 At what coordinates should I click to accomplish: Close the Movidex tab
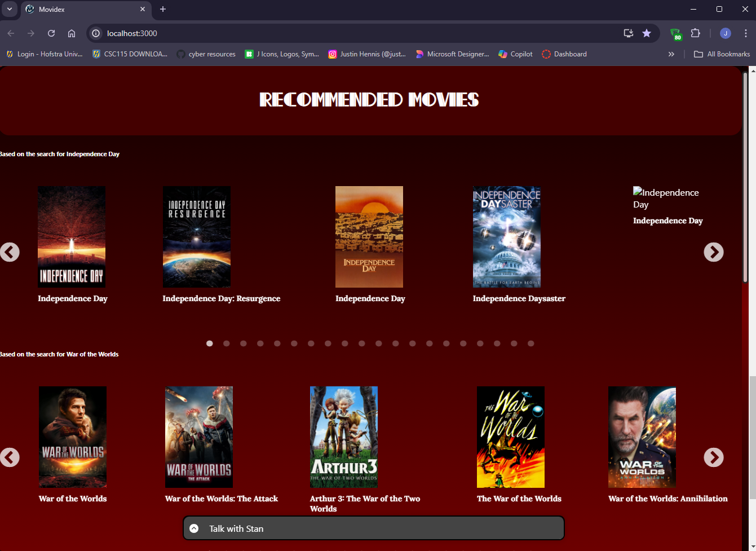(143, 9)
